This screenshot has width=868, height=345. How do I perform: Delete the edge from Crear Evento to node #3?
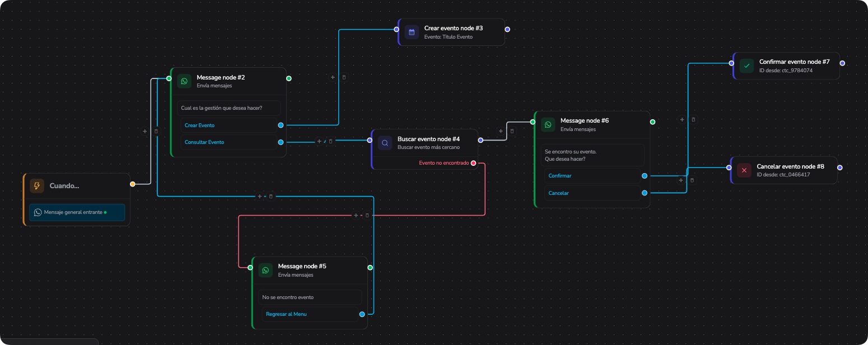344,77
